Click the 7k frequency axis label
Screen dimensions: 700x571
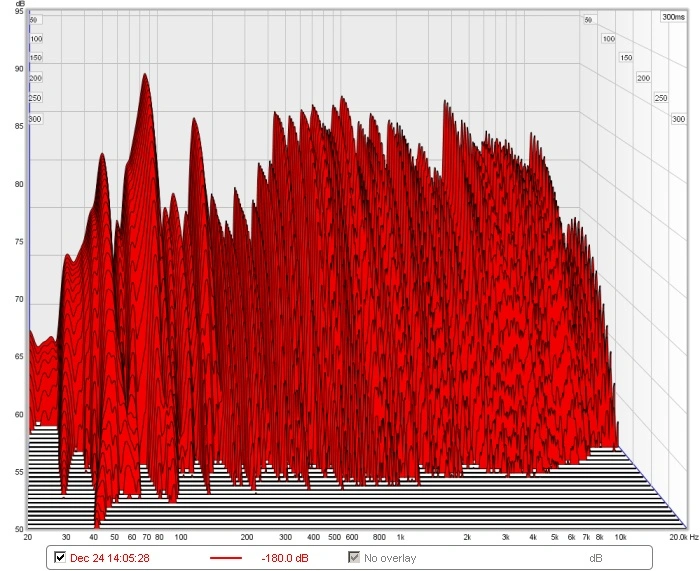point(586,537)
